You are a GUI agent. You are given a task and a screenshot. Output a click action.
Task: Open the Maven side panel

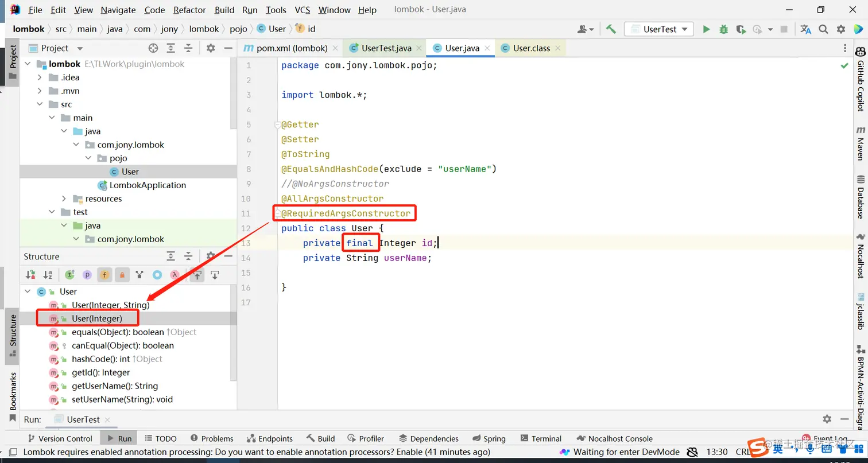861,143
